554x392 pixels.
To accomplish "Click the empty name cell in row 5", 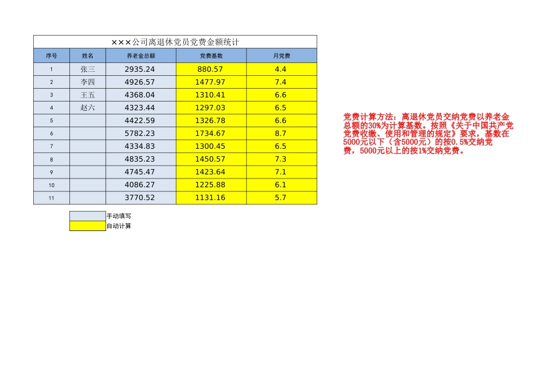I will (x=86, y=120).
